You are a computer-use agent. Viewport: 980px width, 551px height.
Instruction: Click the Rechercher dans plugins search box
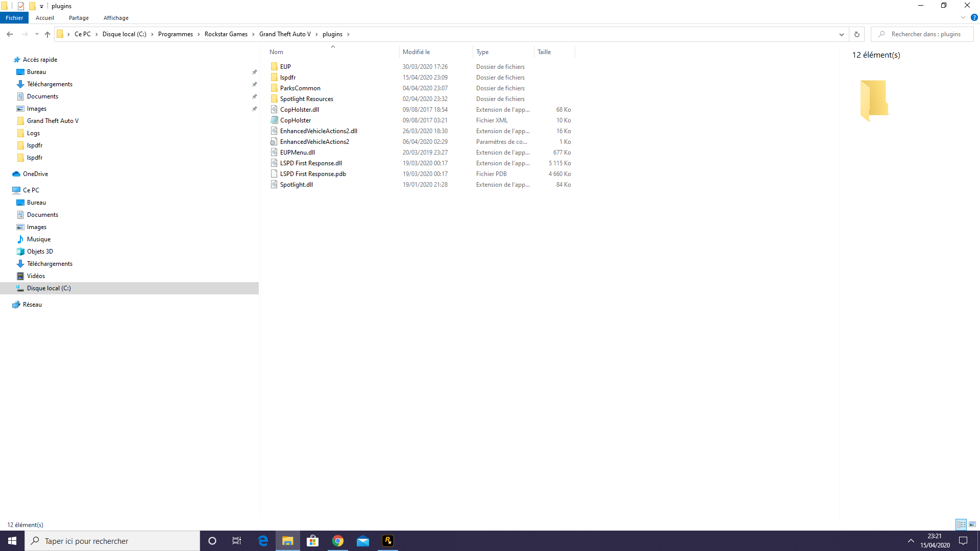925,34
